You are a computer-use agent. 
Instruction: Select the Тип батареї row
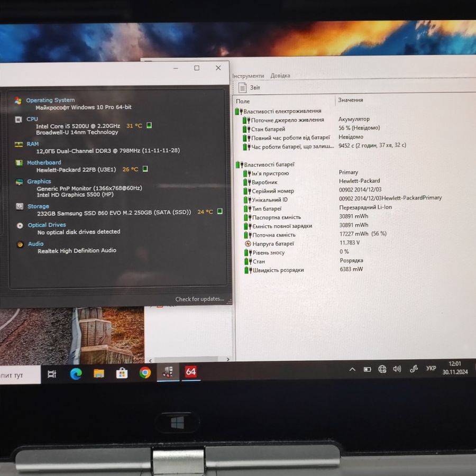263,209
